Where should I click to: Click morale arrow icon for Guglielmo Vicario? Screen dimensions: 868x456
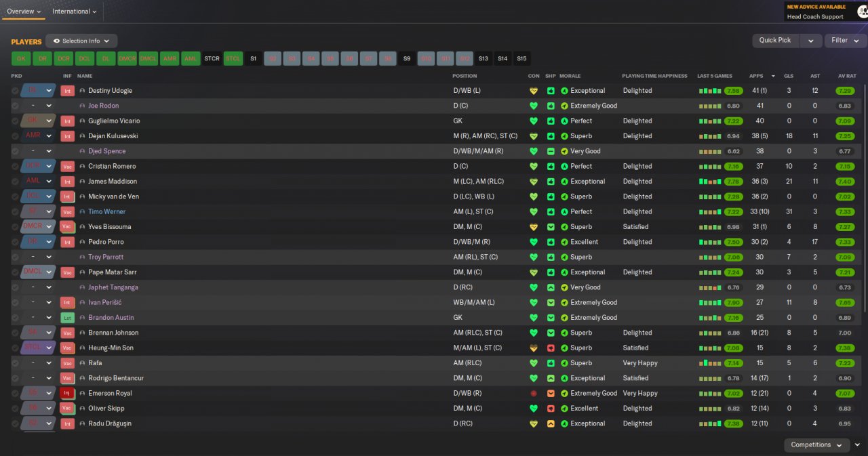point(564,121)
